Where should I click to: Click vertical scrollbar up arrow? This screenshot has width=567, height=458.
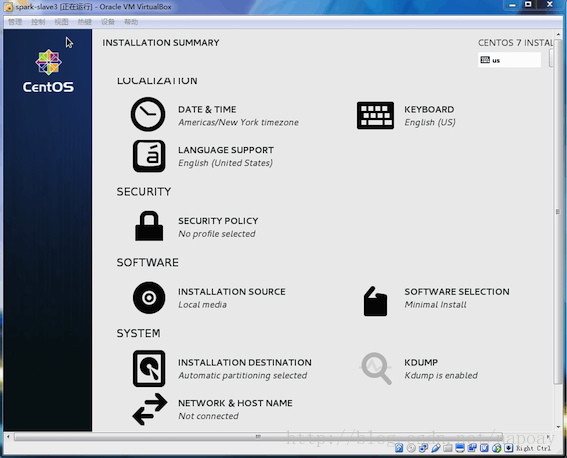[558, 34]
